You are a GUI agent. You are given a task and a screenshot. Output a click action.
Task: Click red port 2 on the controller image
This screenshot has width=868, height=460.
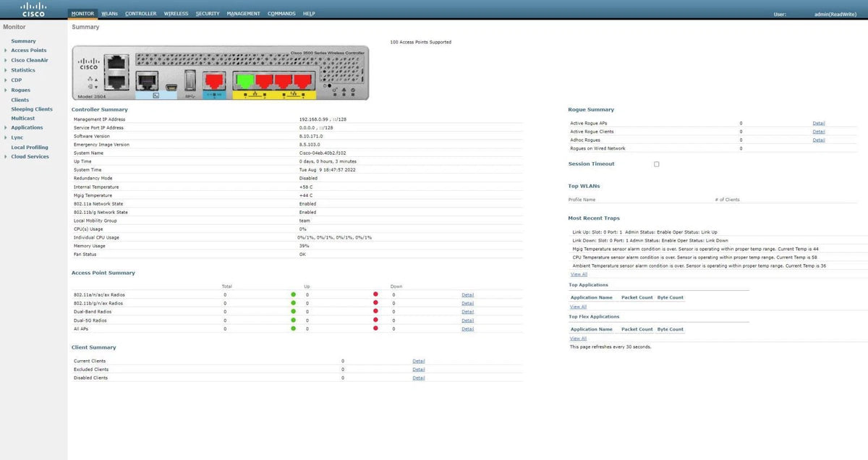tap(264, 80)
